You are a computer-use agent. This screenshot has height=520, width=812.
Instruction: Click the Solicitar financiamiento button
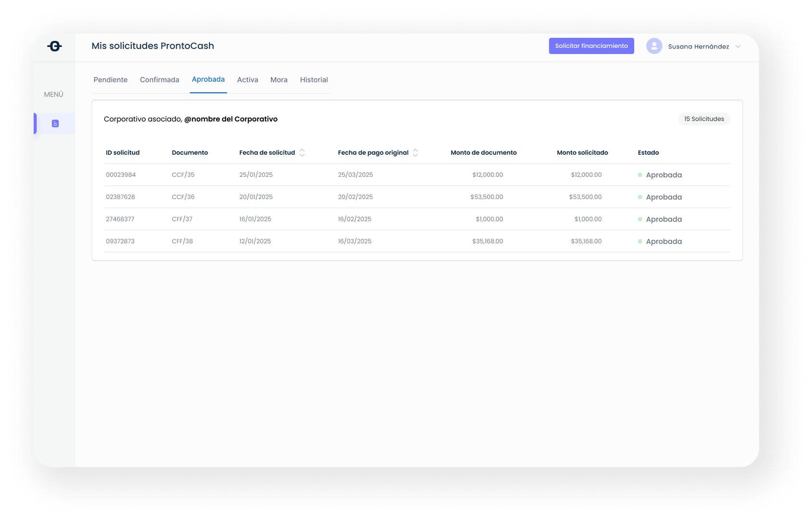coord(591,46)
